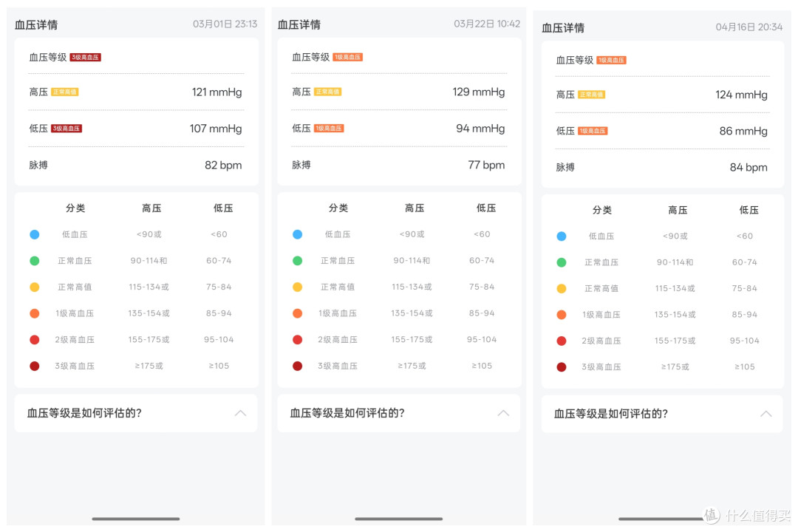
Task: Click 血压详情 title in 03月22日 screen
Action: click(x=299, y=24)
